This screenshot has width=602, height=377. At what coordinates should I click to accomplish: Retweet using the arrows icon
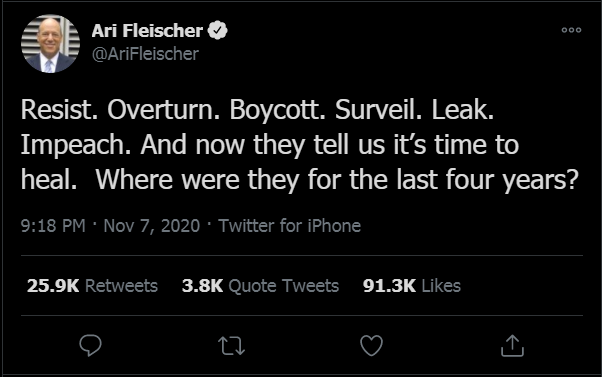(231, 346)
